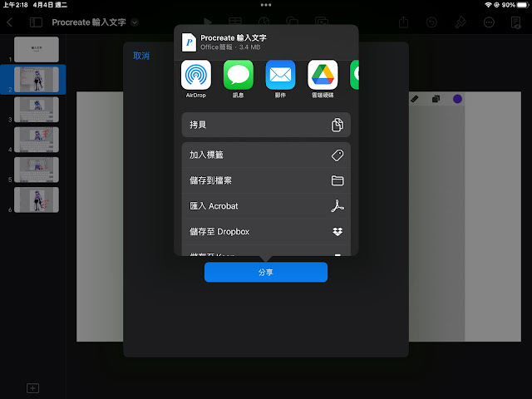Share to Google Drive icon
532x399 pixels.
[323, 75]
